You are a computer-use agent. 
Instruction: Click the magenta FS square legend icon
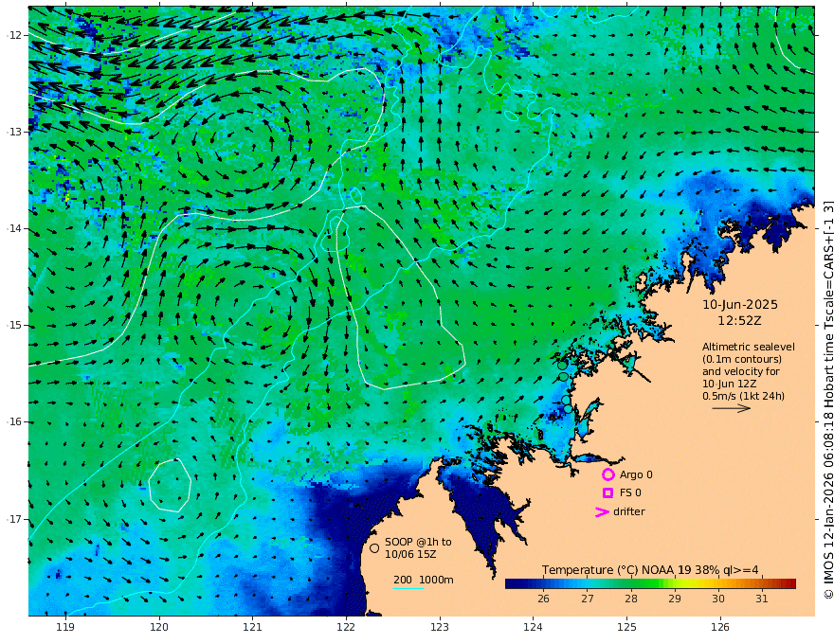point(607,493)
